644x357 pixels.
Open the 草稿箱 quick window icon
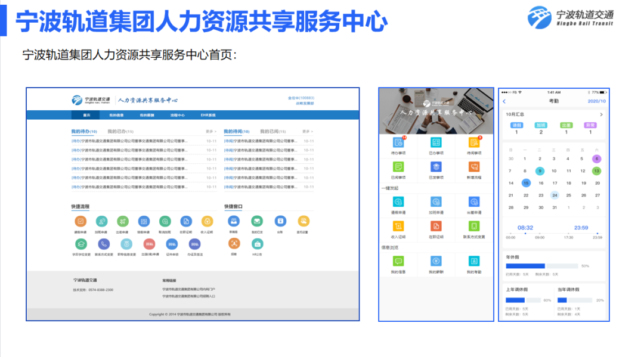click(234, 222)
